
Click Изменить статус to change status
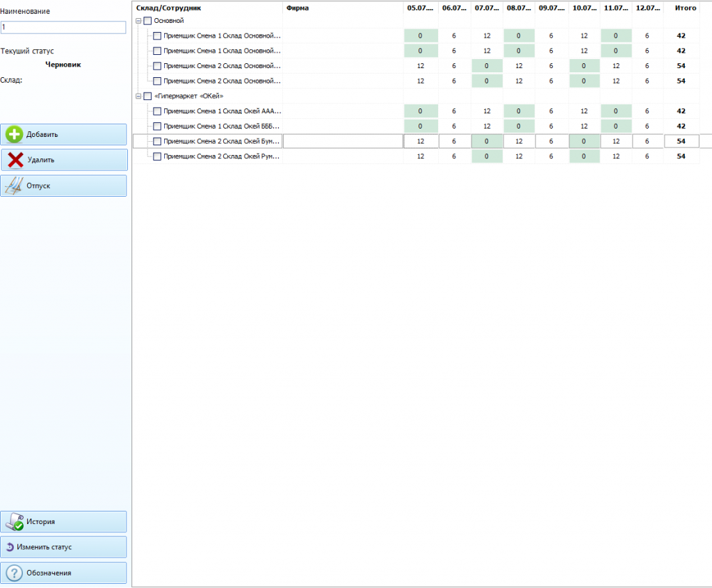pos(63,547)
